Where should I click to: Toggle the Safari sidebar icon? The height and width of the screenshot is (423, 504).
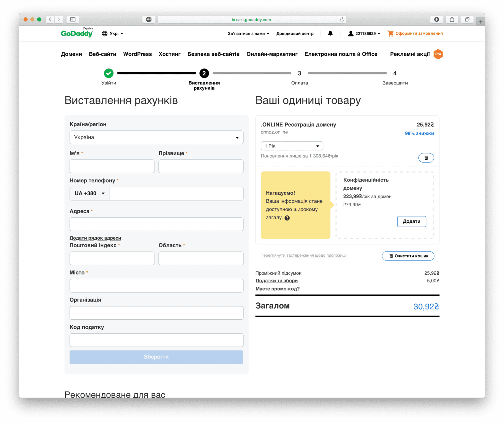click(73, 20)
